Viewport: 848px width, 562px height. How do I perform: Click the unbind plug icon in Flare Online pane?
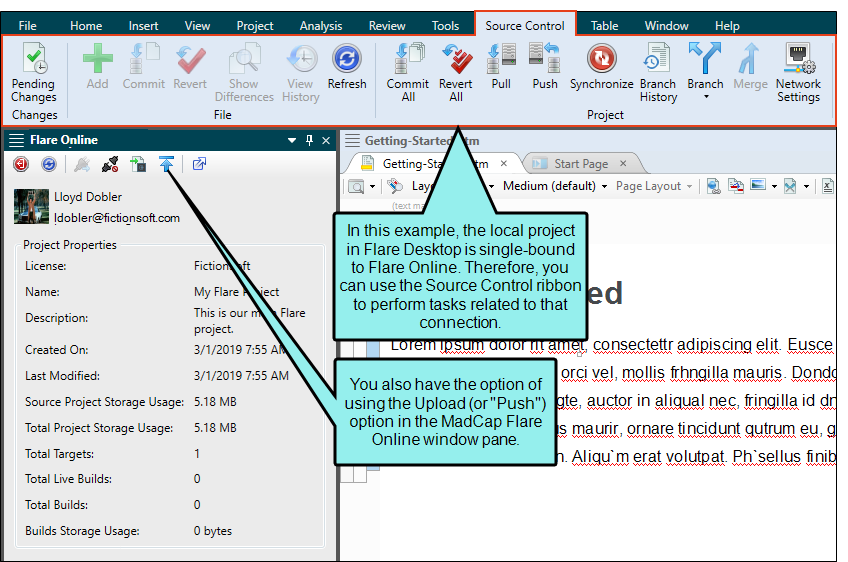tap(110, 163)
